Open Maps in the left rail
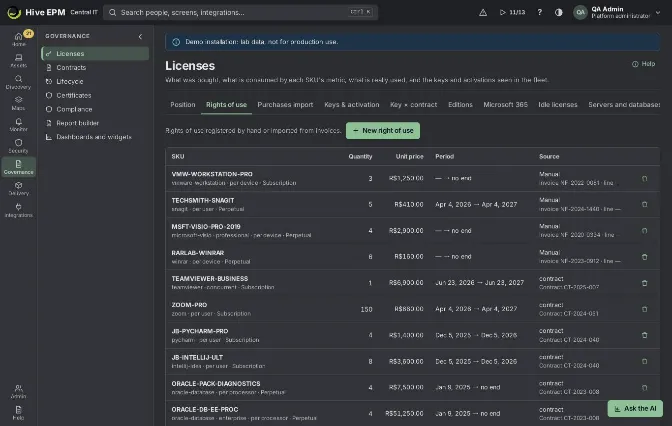Viewport: 672px width, 426px height. point(18,103)
